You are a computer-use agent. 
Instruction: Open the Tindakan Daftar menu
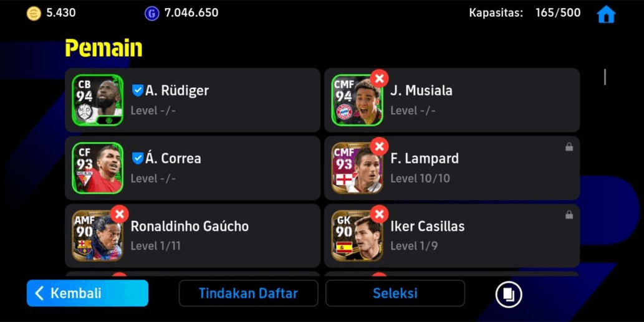[x=249, y=293]
